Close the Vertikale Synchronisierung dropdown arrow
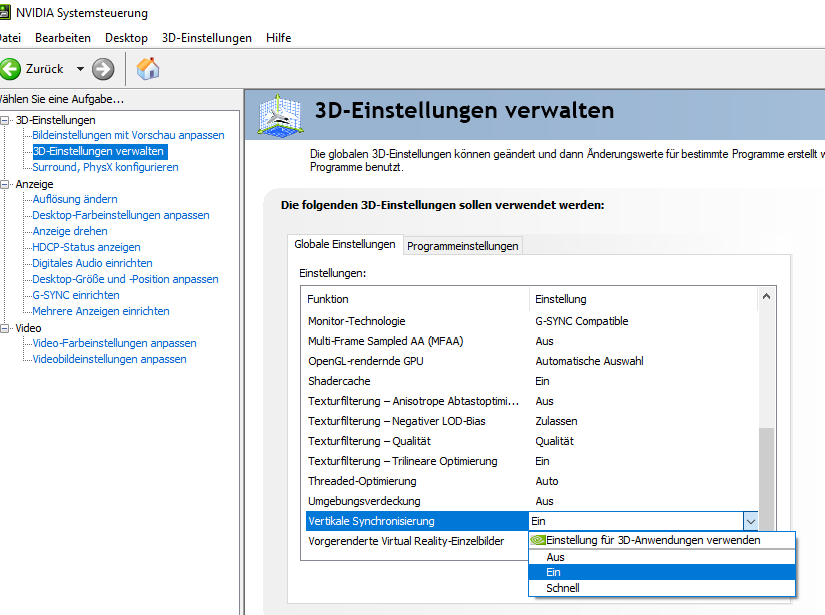This screenshot has width=825, height=615. [750, 521]
